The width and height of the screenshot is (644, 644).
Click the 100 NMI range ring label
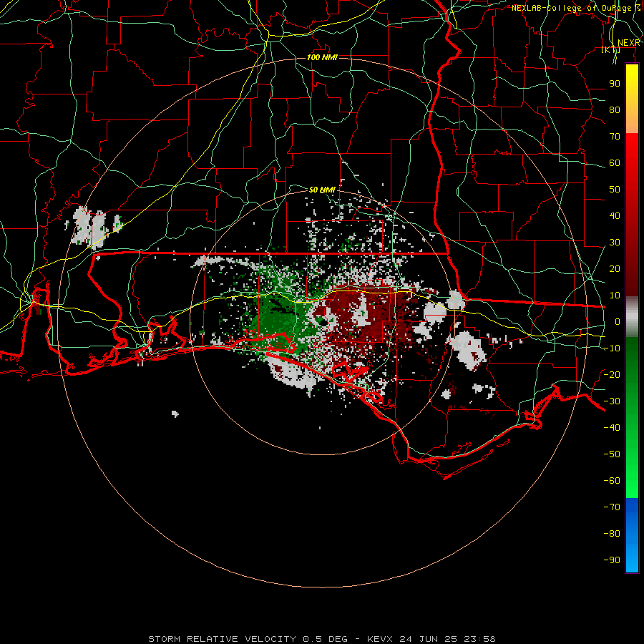click(x=322, y=57)
